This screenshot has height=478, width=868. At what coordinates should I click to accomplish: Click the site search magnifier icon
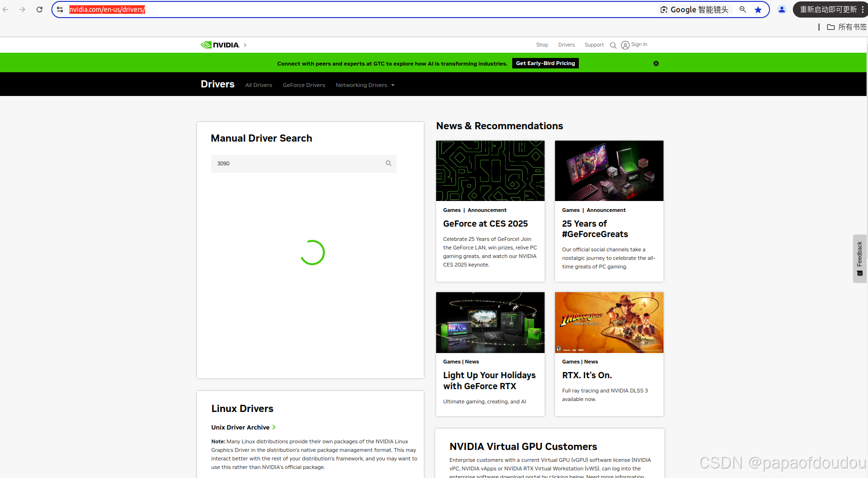tap(613, 45)
